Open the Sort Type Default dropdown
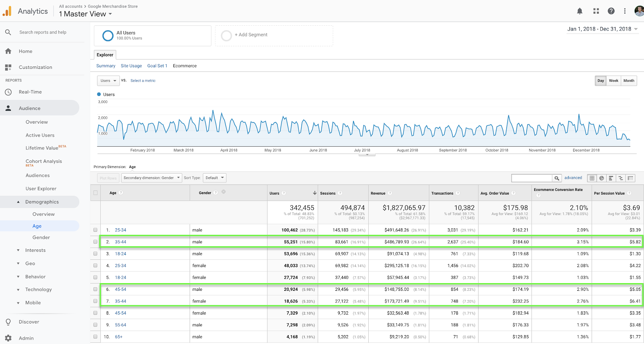This screenshot has height=344, width=644. [x=214, y=178]
